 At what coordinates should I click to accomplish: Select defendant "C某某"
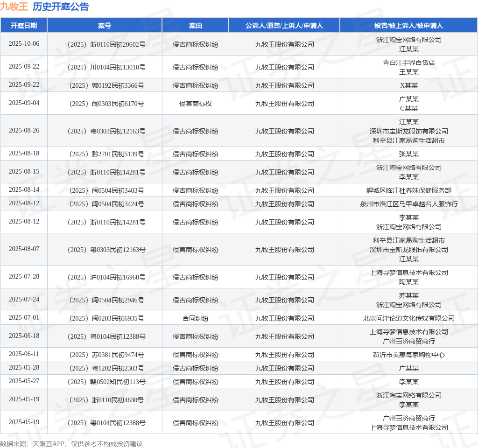(x=409, y=108)
